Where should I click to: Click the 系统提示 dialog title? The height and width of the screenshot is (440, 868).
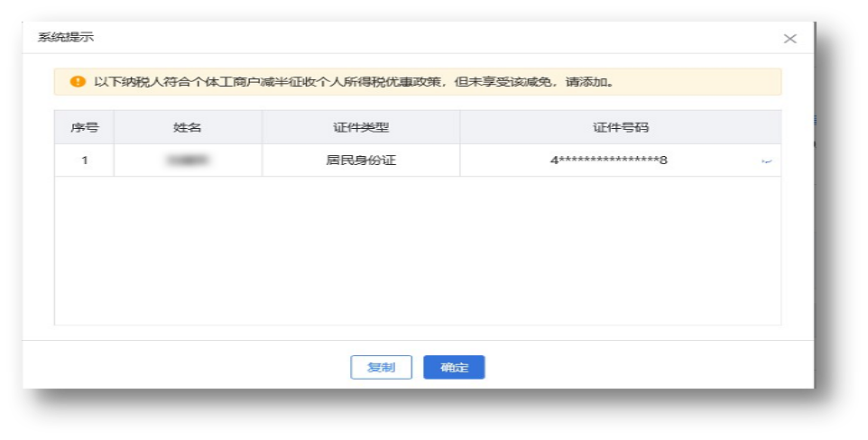pyautogui.click(x=65, y=37)
